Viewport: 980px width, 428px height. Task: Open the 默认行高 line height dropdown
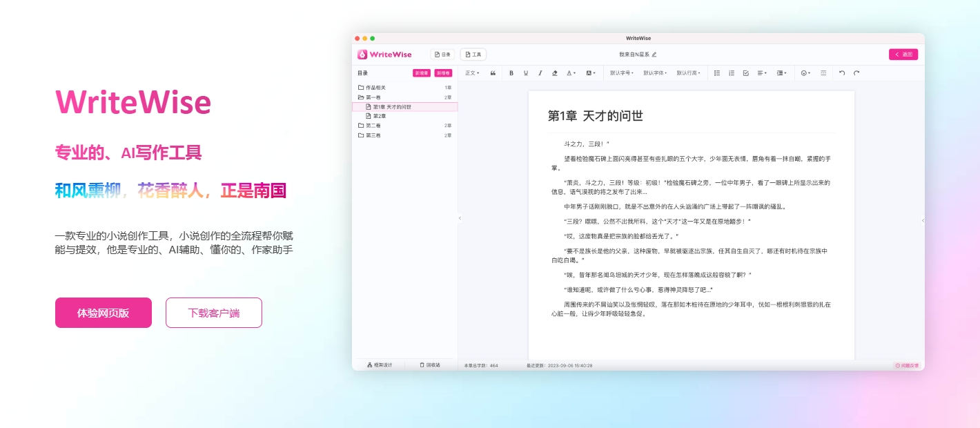688,72
